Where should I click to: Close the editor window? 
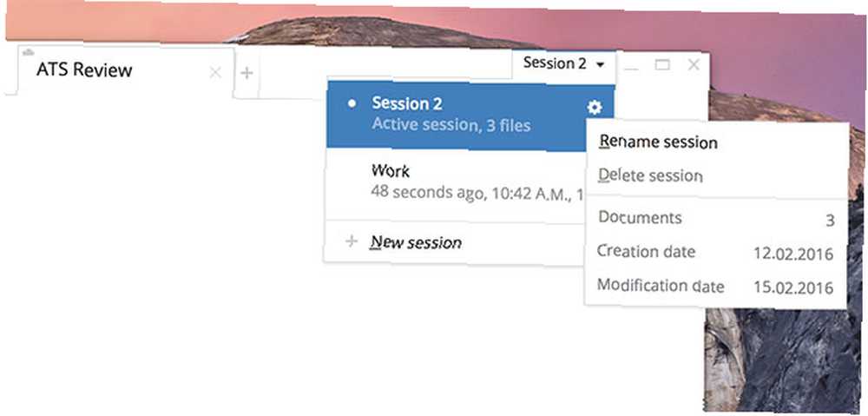point(694,65)
